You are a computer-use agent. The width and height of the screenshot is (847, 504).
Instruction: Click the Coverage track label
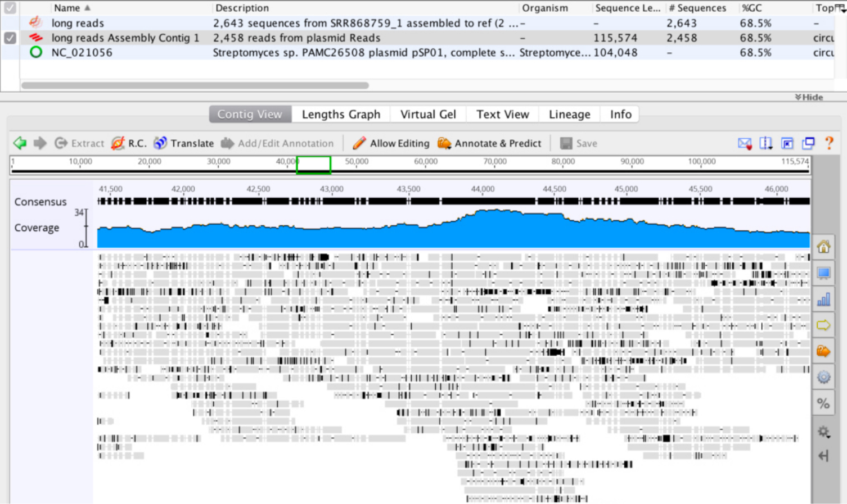[x=37, y=228]
